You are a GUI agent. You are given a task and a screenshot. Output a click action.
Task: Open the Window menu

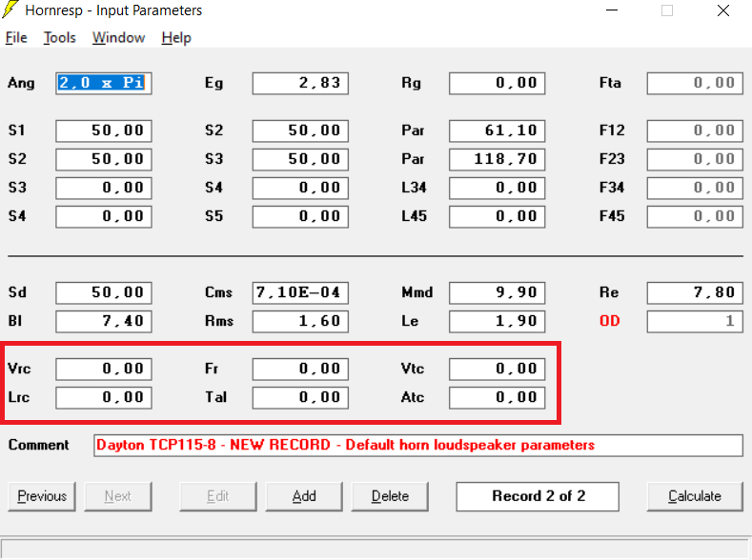pos(118,37)
